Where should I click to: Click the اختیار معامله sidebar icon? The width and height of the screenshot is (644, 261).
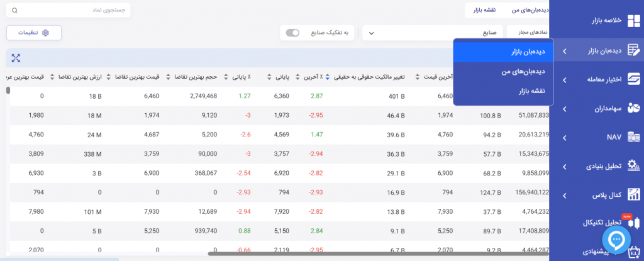pos(633,79)
